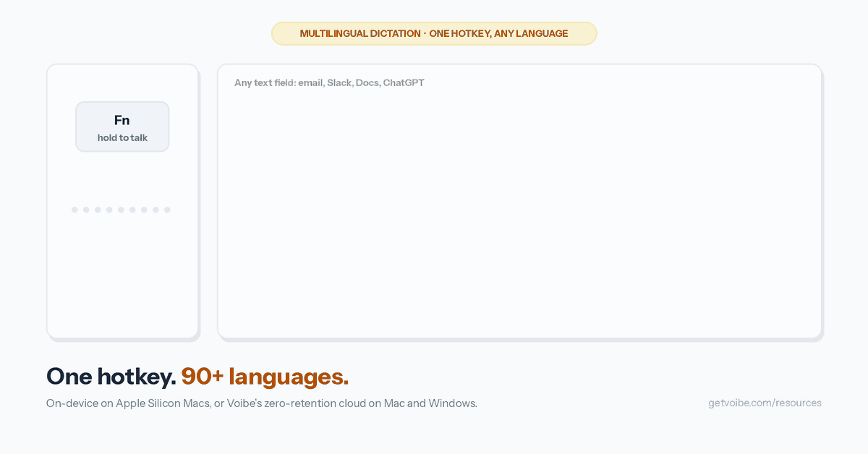Viewport: 868px width, 454px height.
Task: Click the 'On-device on Apple Silicon Macs' subtitle
Action: (262, 403)
